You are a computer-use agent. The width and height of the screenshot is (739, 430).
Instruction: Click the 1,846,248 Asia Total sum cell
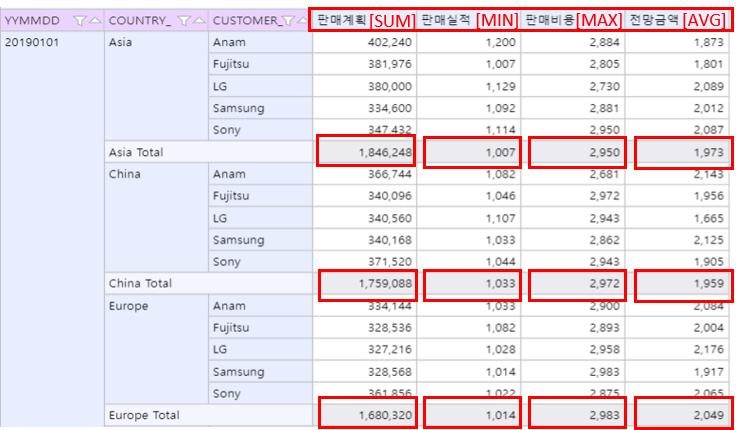pos(364,152)
